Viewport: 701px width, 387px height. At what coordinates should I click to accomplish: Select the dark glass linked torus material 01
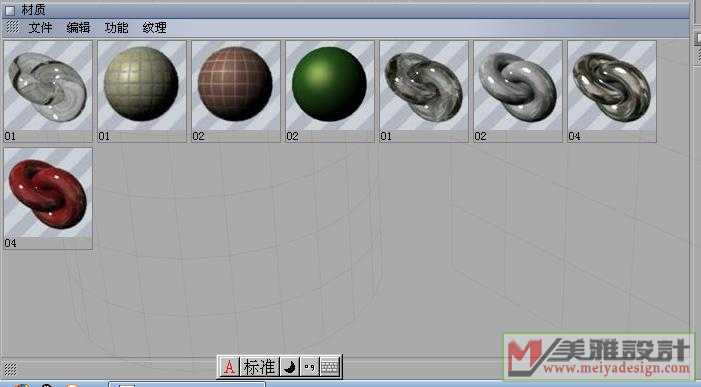423,91
